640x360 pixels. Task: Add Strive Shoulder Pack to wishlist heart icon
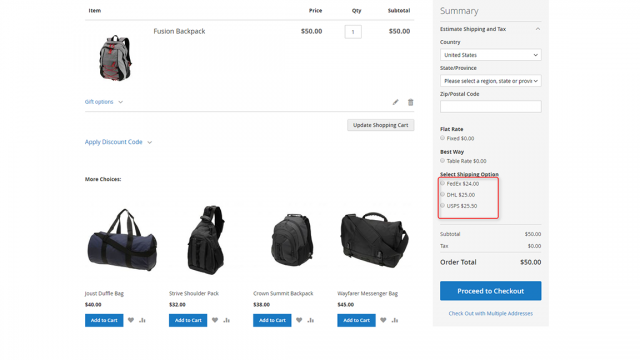pyautogui.click(x=215, y=320)
